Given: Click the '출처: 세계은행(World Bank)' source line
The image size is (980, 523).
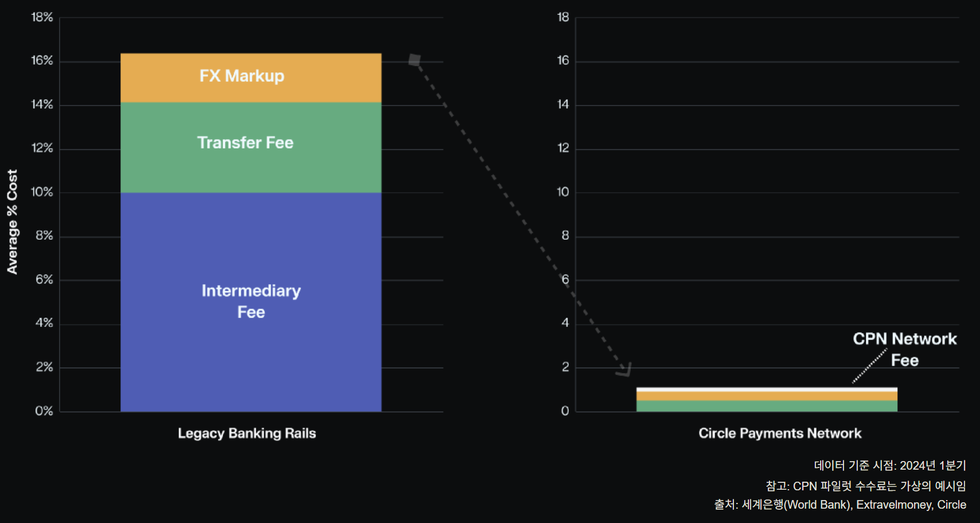Looking at the screenshot, I should pos(840,505).
